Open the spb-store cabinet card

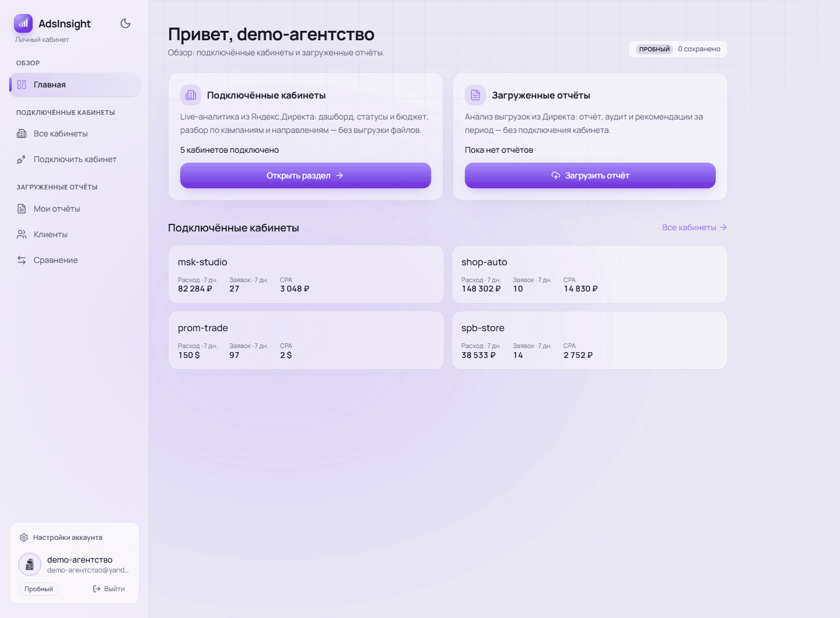pyautogui.click(x=590, y=340)
